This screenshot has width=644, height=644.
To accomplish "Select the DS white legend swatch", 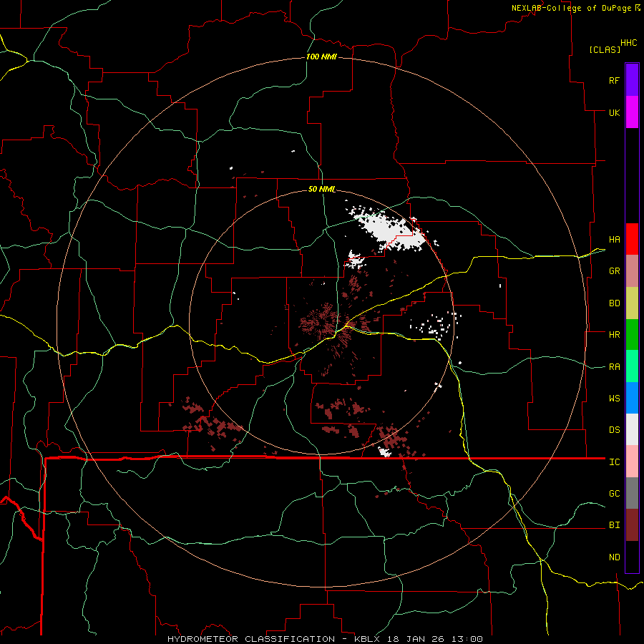I will coord(632,429).
